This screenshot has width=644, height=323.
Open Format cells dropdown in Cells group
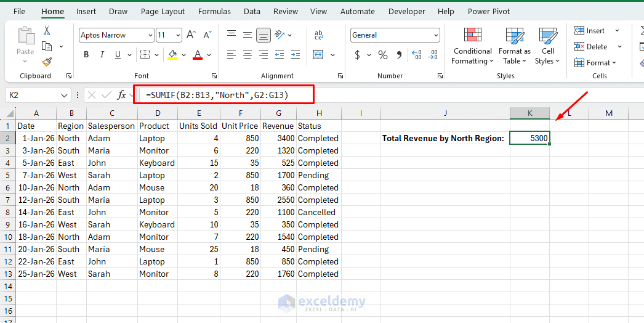click(x=595, y=62)
